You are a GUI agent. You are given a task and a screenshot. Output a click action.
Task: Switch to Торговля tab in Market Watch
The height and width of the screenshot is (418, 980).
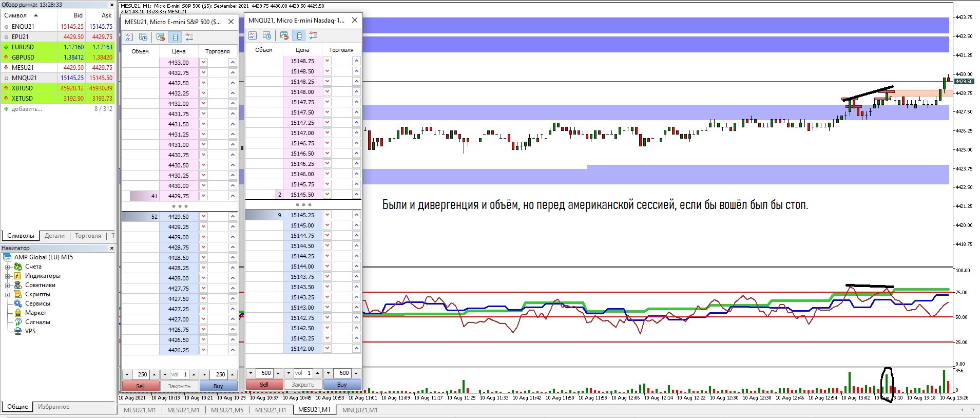coord(88,236)
